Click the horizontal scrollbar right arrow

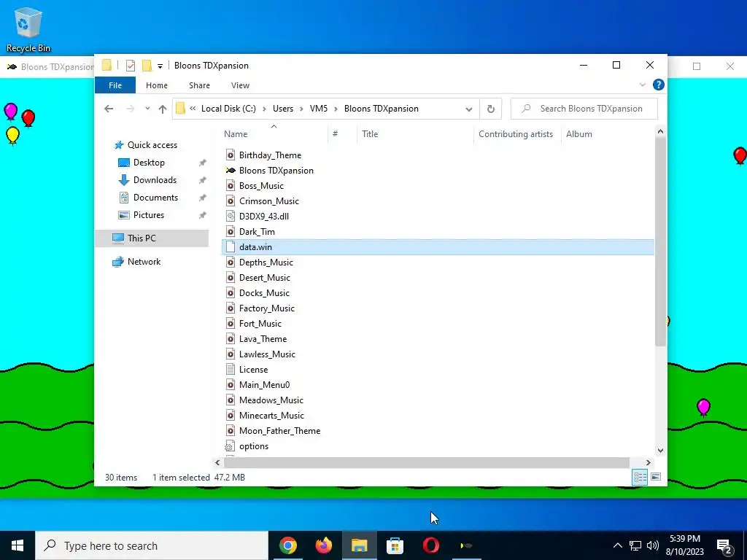point(648,462)
